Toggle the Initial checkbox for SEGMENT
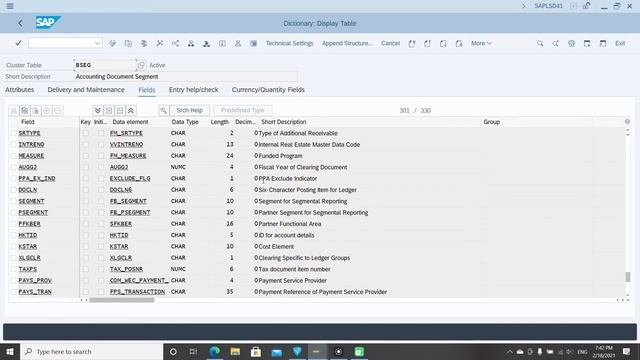 point(101,201)
